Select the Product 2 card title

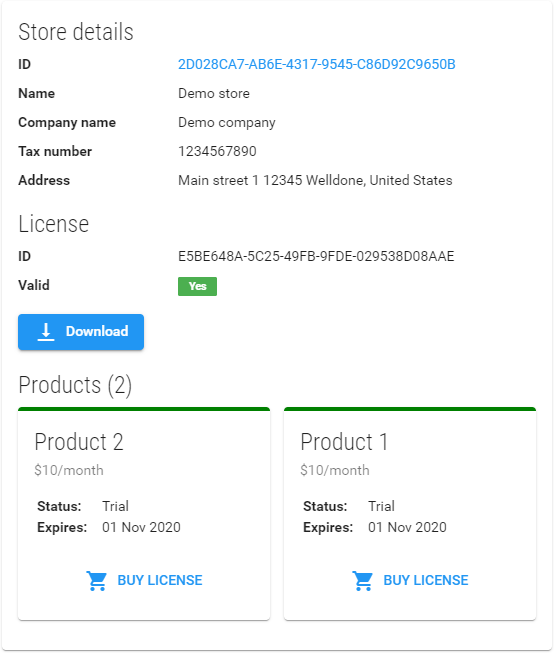point(79,442)
